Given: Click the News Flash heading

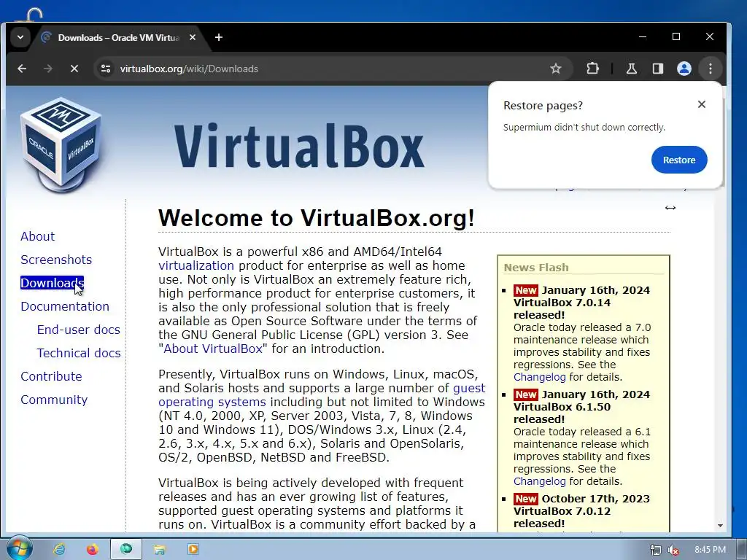Looking at the screenshot, I should coord(536,268).
